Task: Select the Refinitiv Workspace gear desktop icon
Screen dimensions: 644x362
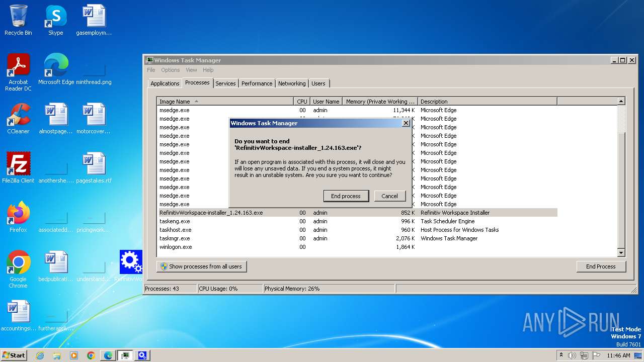Action: tap(131, 266)
